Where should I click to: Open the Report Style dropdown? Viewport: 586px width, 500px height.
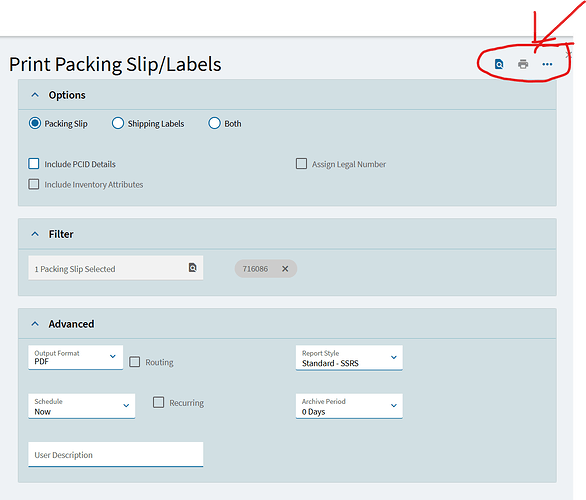[349, 358]
